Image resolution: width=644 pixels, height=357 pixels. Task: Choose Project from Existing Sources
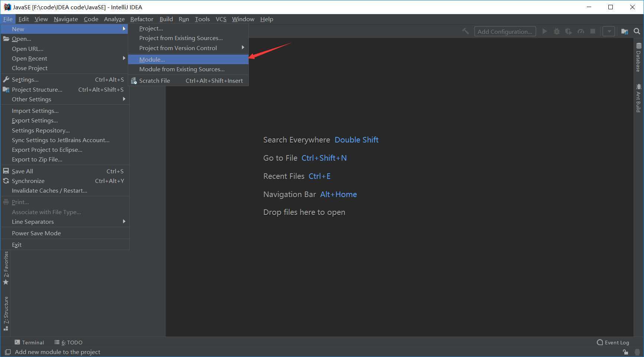[188, 38]
